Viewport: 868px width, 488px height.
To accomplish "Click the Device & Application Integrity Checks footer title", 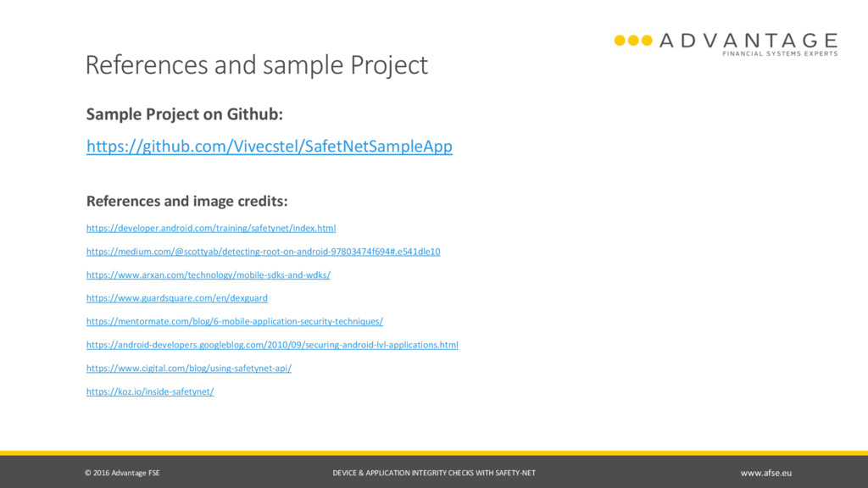I will (x=434, y=473).
